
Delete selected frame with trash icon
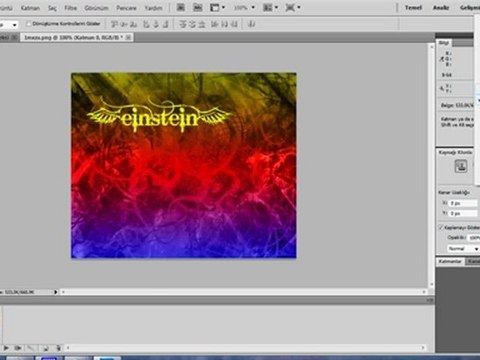pyautogui.click(x=58, y=348)
